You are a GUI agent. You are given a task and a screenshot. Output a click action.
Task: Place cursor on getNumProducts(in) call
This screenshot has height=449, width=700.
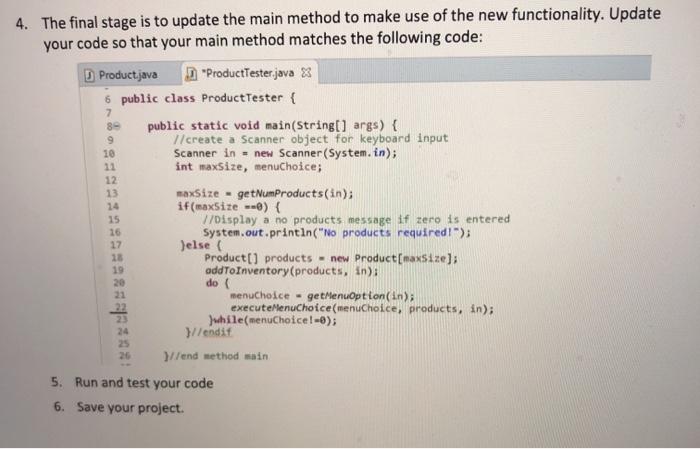pyautogui.click(x=295, y=194)
